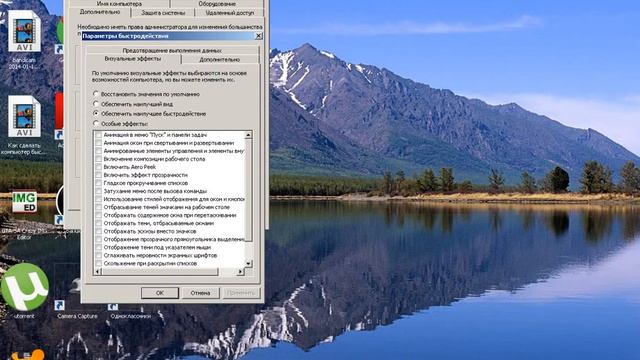The height and width of the screenshot is (360, 640).
Task: Click the vertical scrollbar thumb of effects list
Action: (x=248, y=191)
